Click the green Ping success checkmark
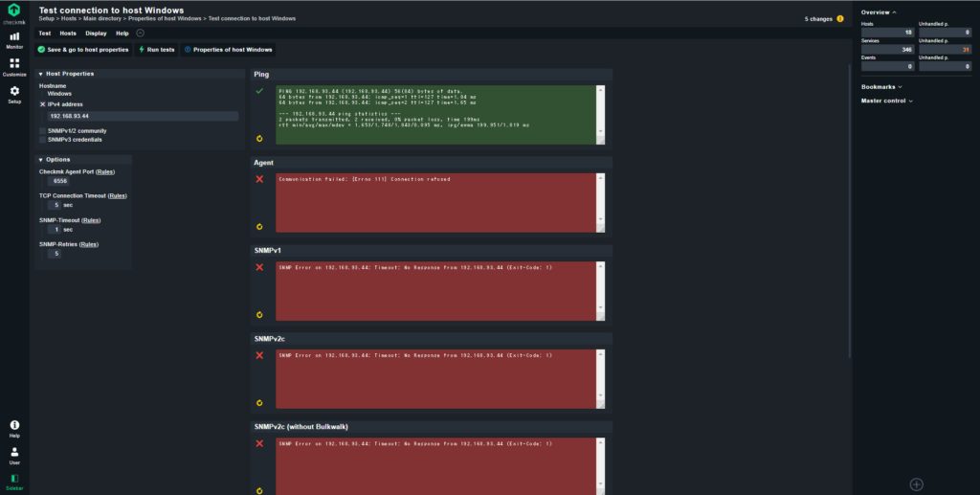The image size is (980, 495). tap(259, 91)
